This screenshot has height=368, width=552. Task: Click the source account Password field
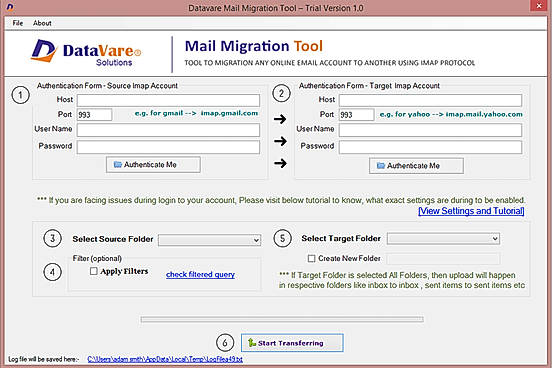tap(168, 147)
